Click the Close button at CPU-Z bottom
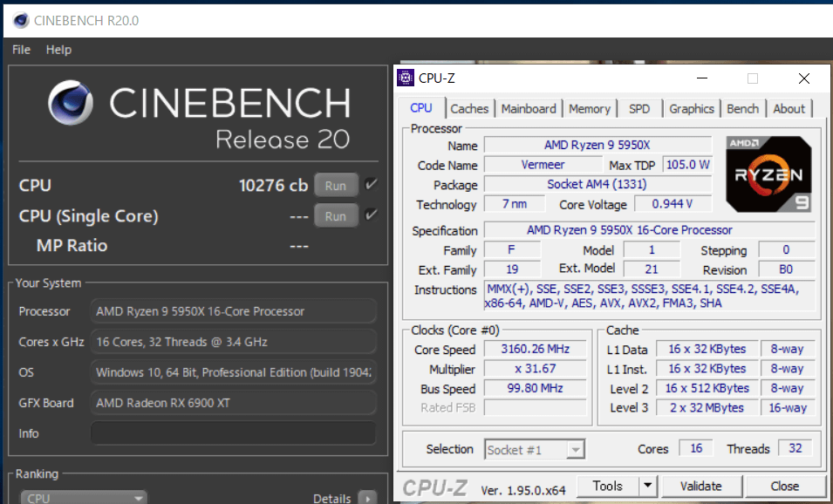The height and width of the screenshot is (504, 833). (x=785, y=486)
